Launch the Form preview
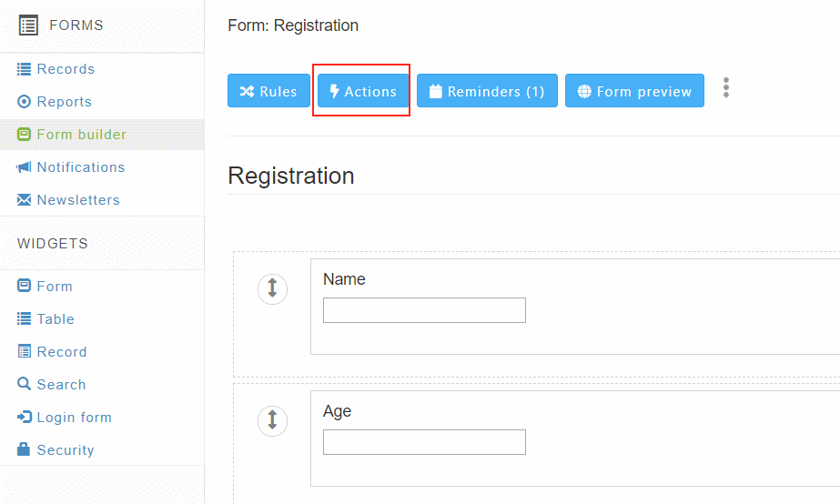The height and width of the screenshot is (504, 840). pyautogui.click(x=634, y=91)
